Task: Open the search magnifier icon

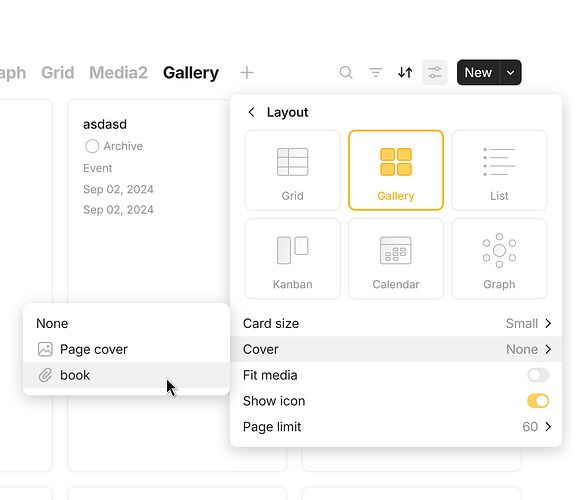Action: [346, 73]
